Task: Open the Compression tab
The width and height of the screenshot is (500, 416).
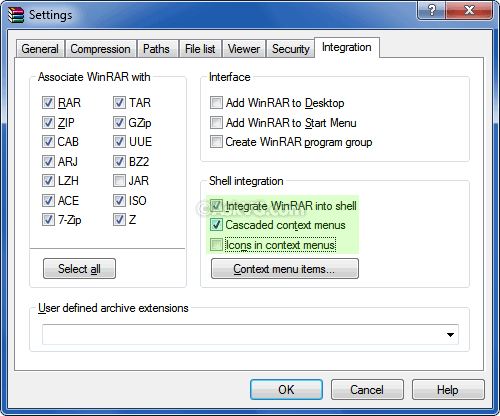Action: 100,49
